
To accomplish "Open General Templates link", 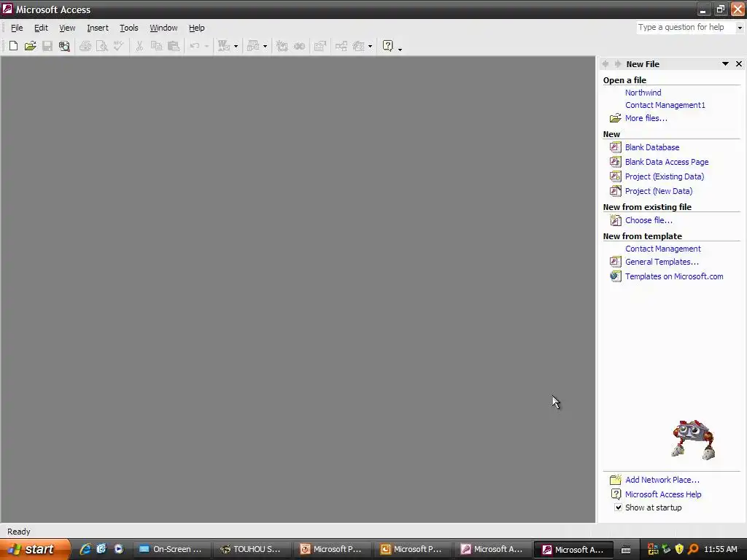I will click(662, 262).
